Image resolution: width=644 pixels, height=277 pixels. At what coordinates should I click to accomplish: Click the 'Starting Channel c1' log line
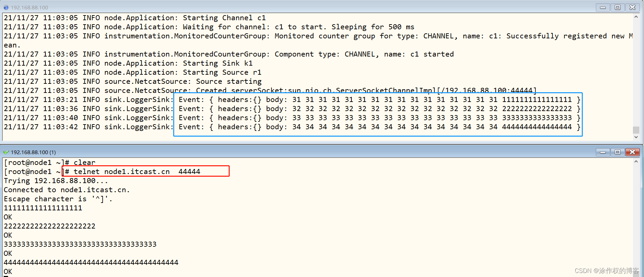135,18
